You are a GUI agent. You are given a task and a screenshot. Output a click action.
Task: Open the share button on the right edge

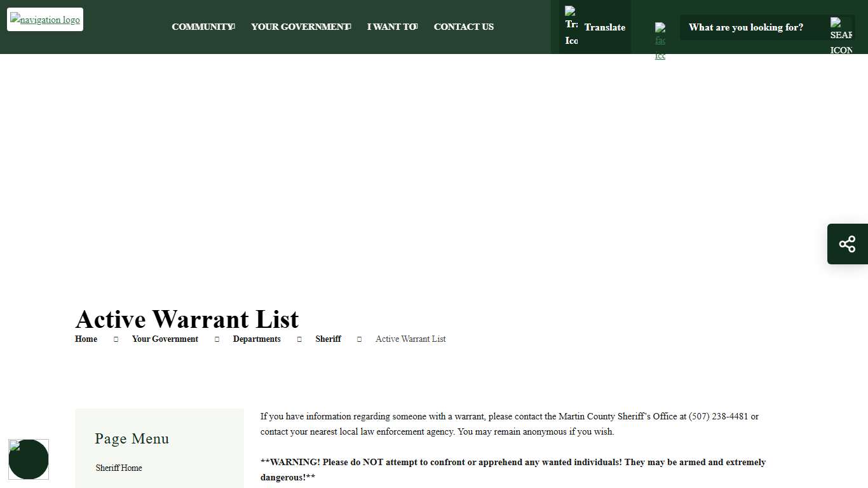click(x=847, y=244)
